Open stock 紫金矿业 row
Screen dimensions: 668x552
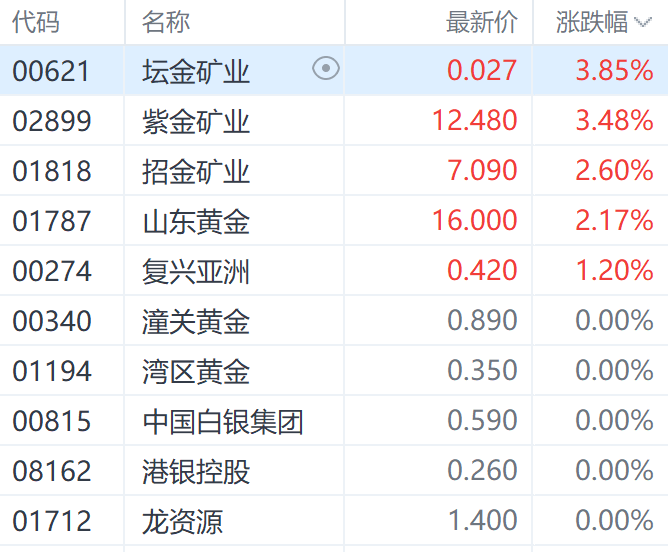click(x=334, y=121)
